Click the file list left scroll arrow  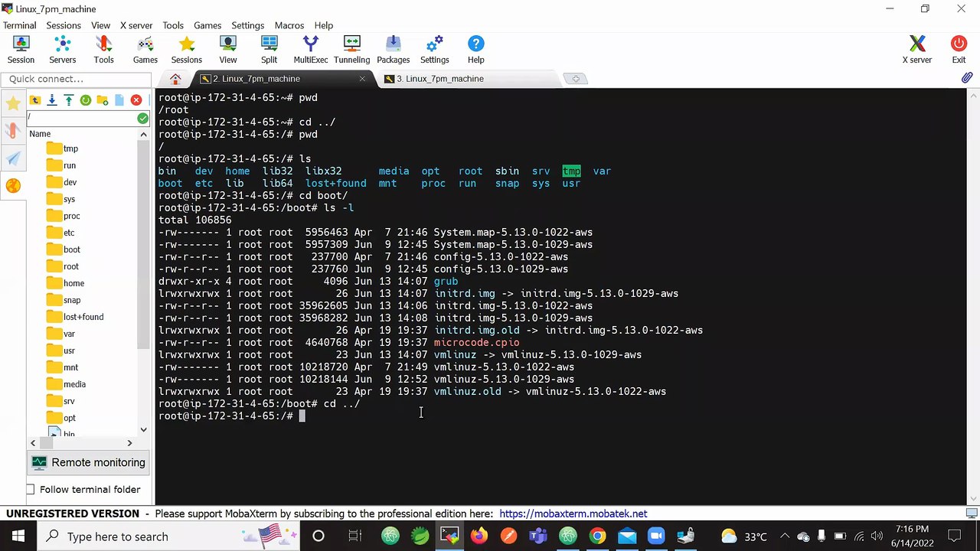(x=32, y=442)
